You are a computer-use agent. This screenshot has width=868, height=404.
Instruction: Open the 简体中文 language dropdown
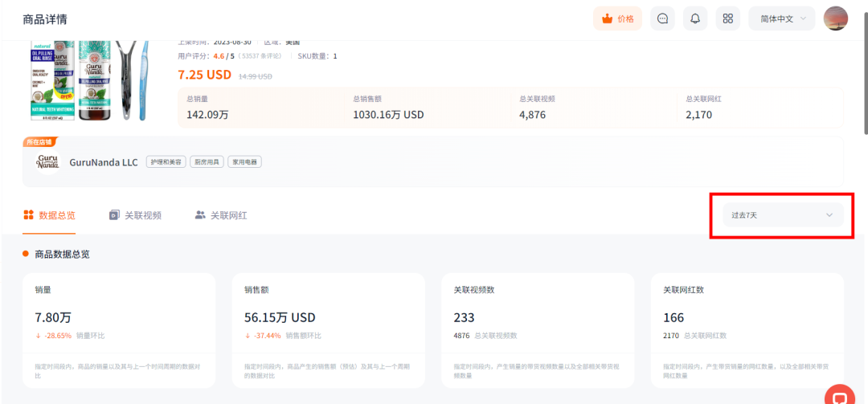pos(782,18)
